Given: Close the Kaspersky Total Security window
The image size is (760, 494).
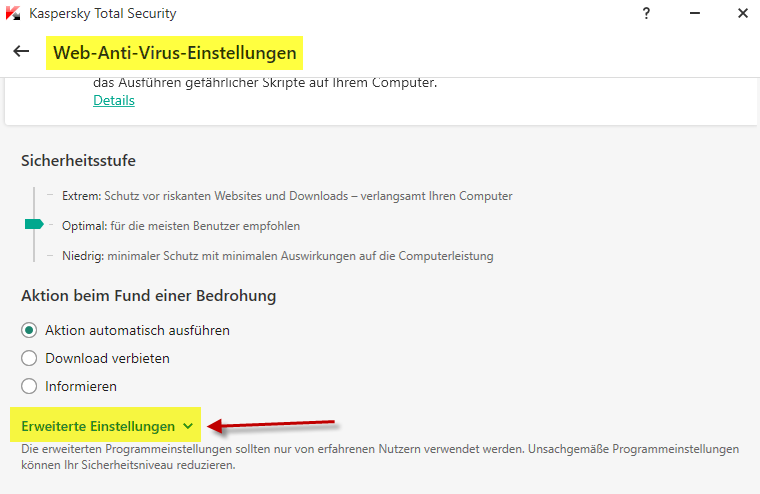Looking at the screenshot, I should click(743, 13).
